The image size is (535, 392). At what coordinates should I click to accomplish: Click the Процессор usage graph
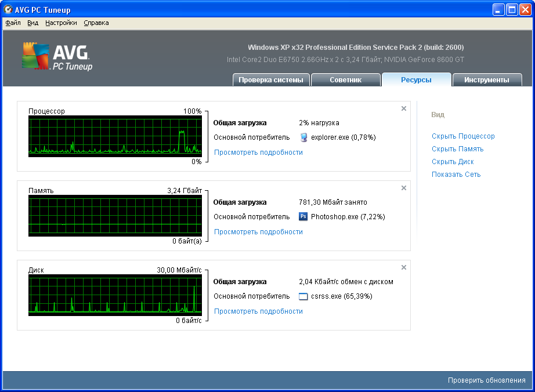point(115,136)
